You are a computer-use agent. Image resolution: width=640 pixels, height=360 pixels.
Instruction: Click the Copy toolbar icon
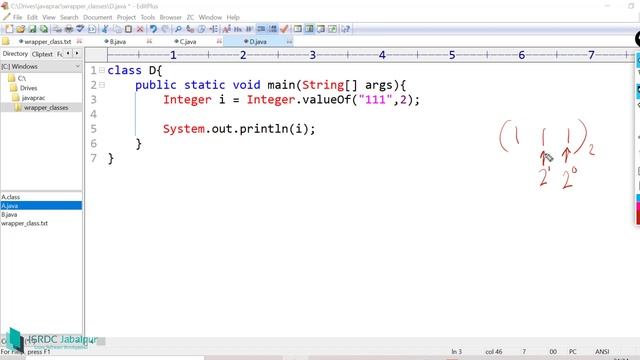(x=117, y=29)
